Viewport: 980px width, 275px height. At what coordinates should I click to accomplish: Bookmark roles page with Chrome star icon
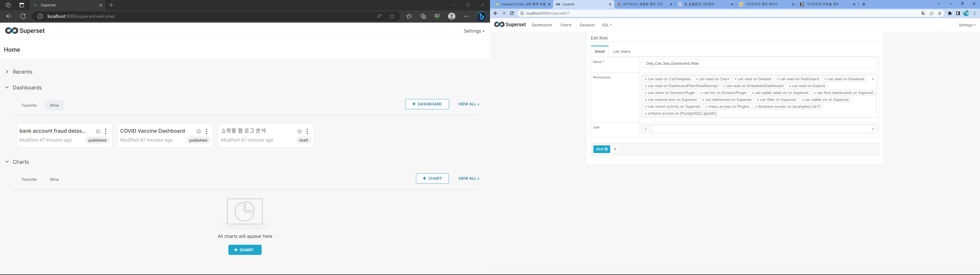[x=940, y=13]
